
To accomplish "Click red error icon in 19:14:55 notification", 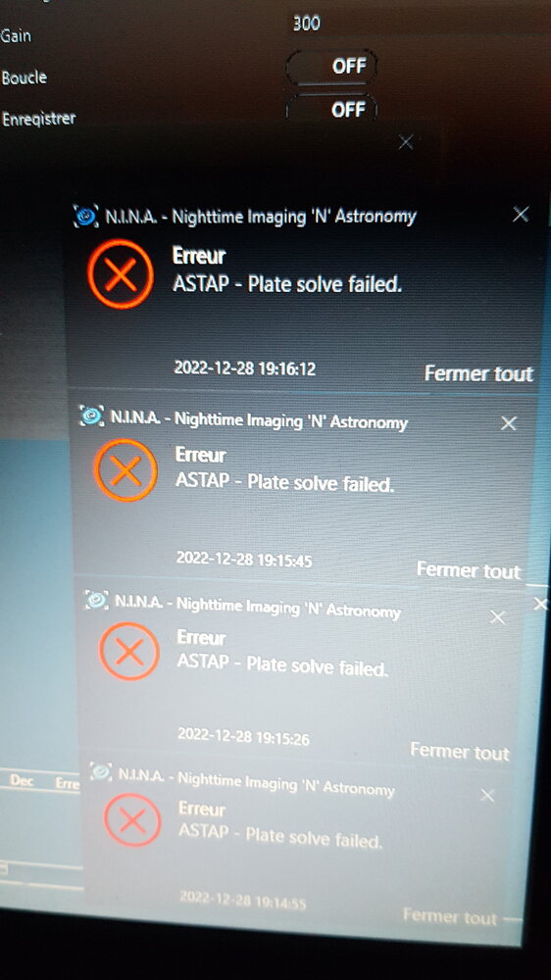I will pos(132,819).
